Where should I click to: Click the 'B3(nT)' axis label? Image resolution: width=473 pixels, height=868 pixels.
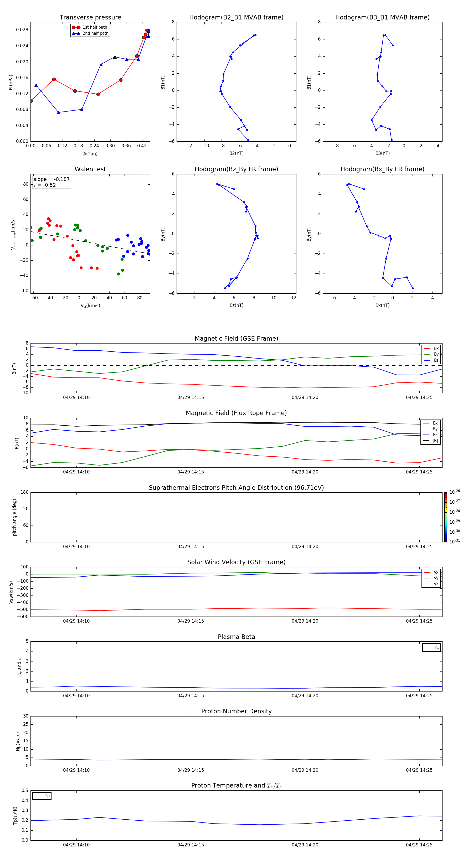(382, 153)
